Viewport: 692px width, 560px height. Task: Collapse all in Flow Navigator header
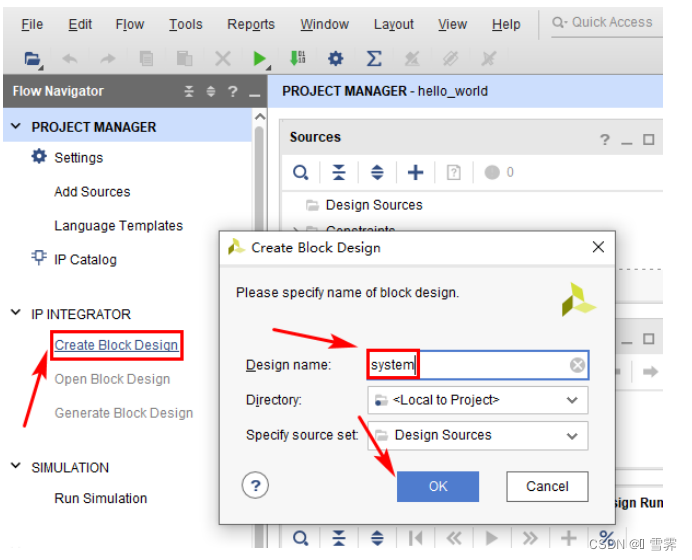click(189, 91)
